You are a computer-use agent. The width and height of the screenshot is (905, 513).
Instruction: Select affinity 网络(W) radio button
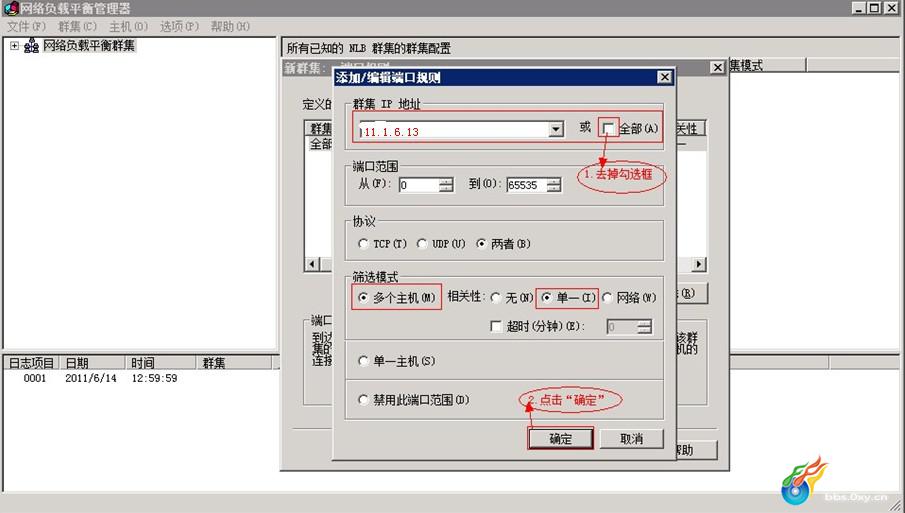pyautogui.click(x=607, y=298)
